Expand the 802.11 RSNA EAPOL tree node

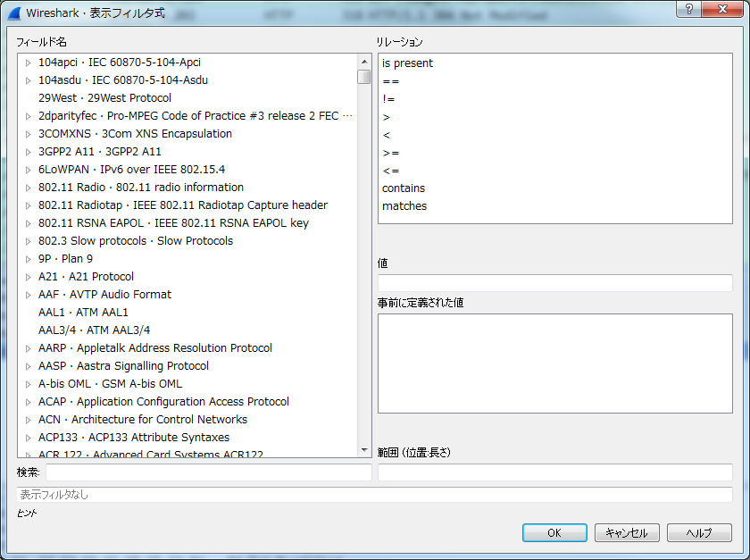click(x=29, y=223)
